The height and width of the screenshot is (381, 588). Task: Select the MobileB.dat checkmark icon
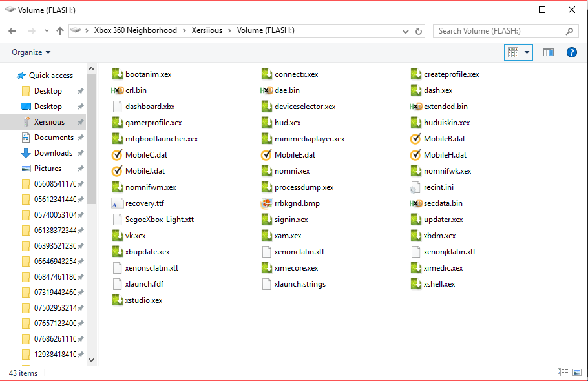point(415,139)
